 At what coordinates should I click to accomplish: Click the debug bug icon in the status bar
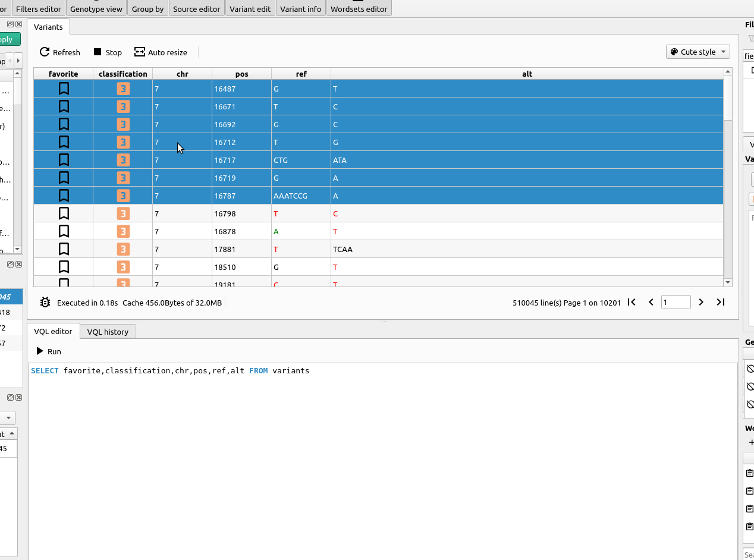[45, 302]
